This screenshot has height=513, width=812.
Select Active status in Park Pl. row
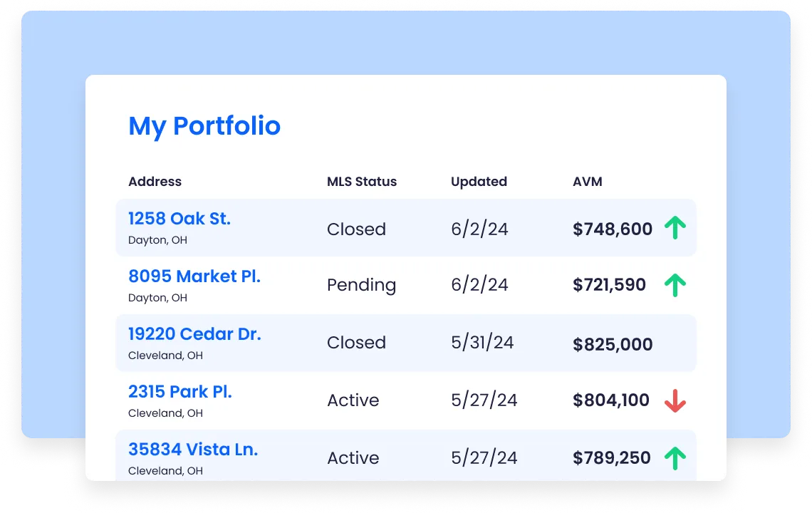(353, 400)
